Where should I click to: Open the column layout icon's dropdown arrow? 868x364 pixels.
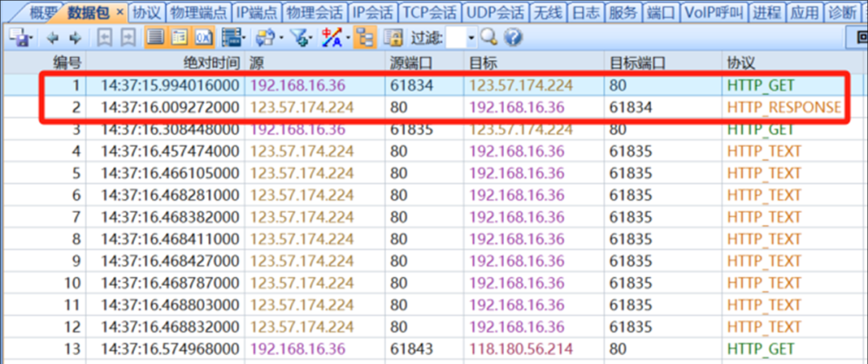click(x=244, y=38)
